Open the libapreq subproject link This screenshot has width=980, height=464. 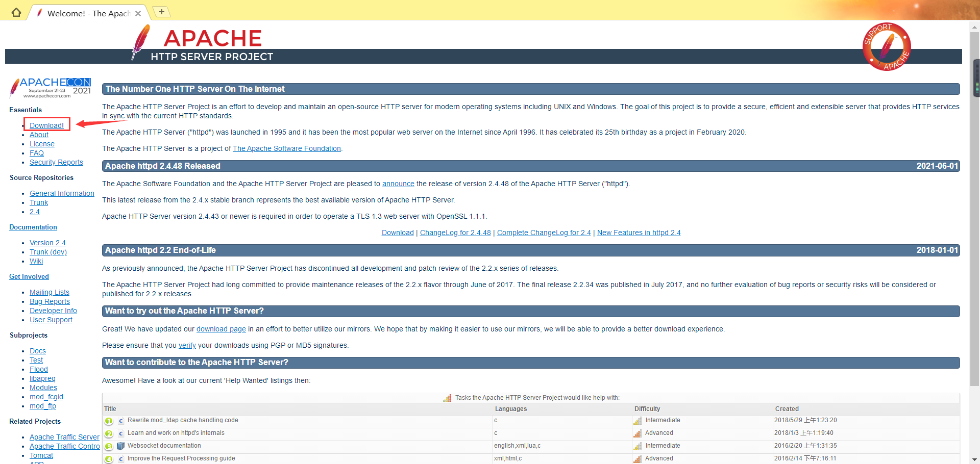coord(42,378)
